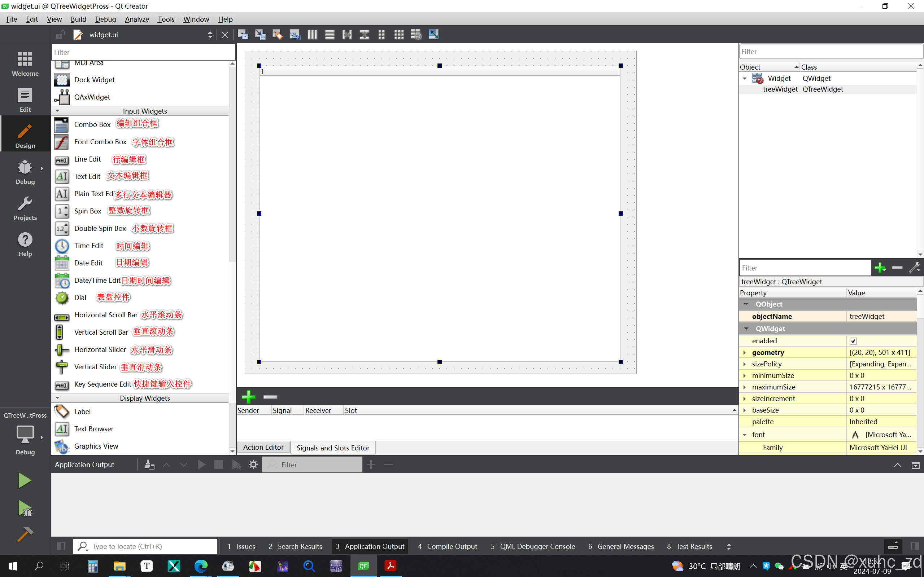Click Lay Out Horizontally toolbar icon
924x577 pixels.
pos(312,35)
